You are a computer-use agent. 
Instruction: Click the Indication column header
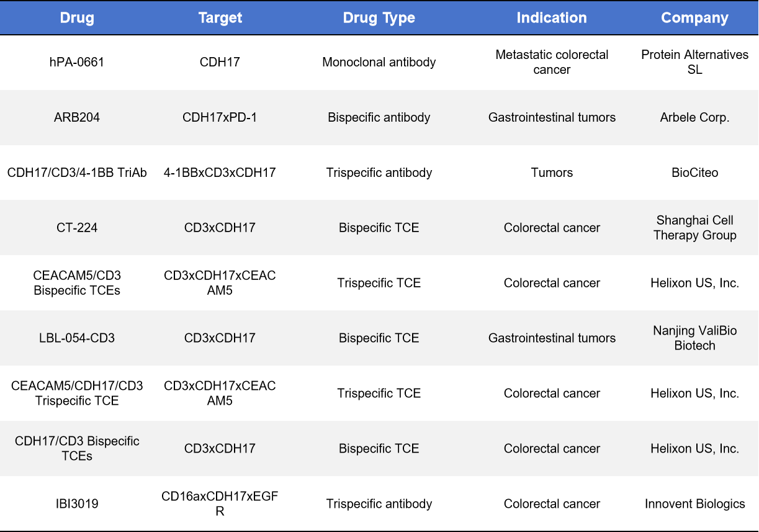click(x=552, y=18)
